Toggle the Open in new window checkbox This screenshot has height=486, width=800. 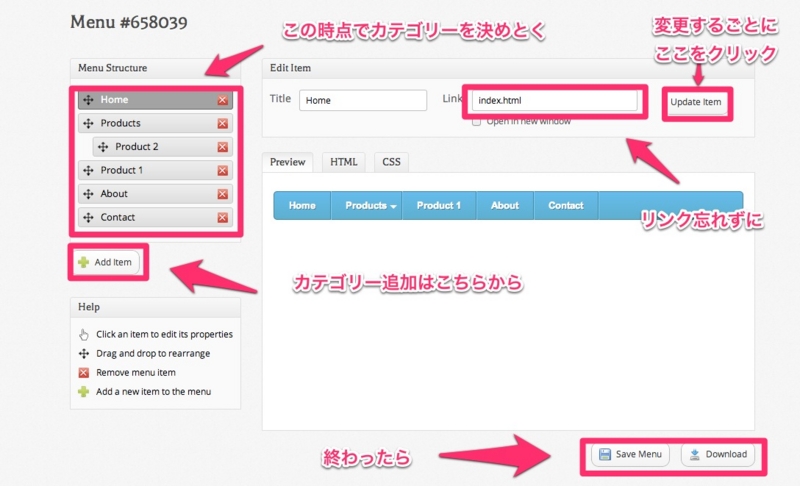point(476,122)
